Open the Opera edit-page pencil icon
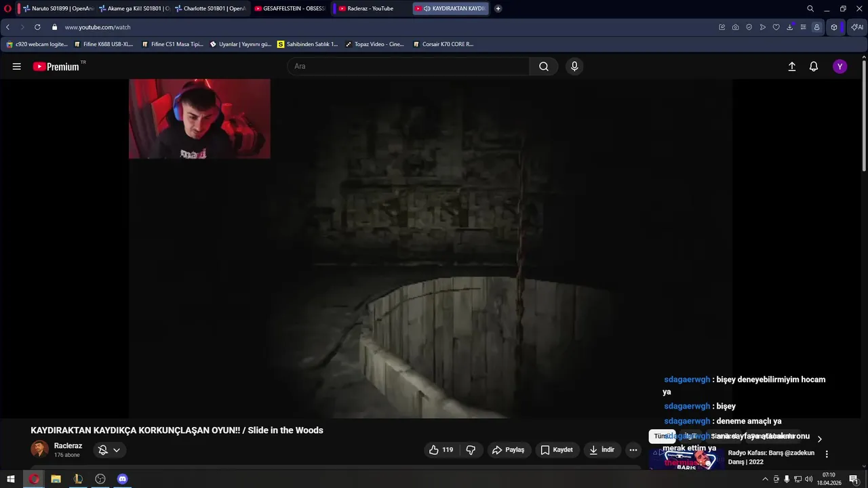 (722, 27)
